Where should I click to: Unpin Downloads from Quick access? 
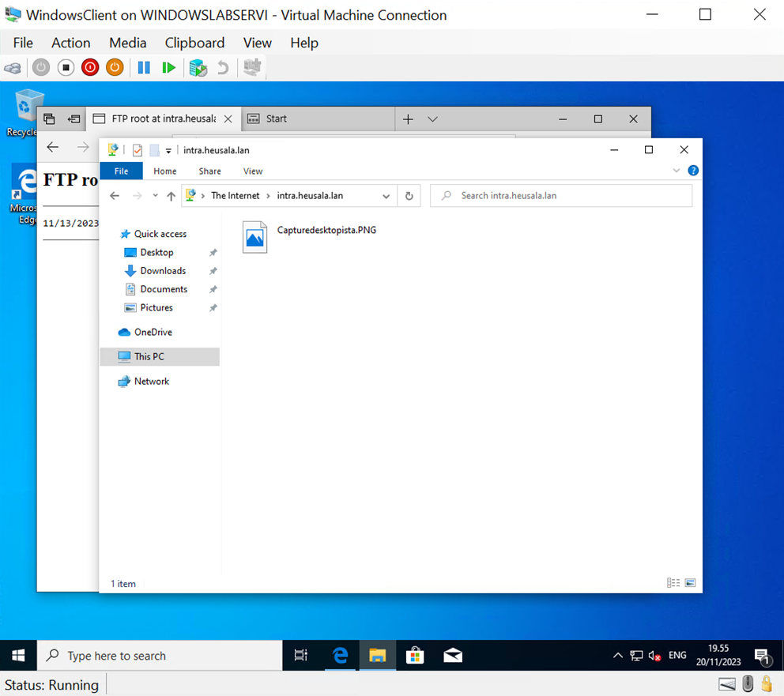pyautogui.click(x=212, y=270)
